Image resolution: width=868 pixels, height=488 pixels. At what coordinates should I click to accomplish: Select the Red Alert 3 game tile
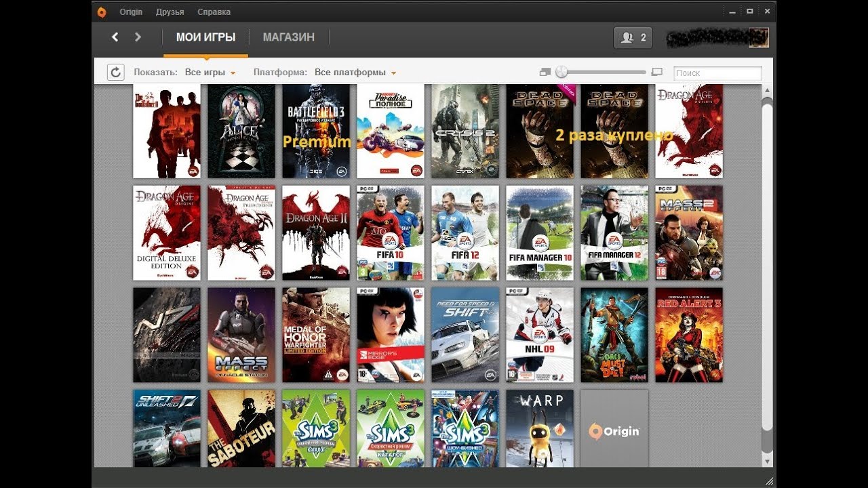689,335
